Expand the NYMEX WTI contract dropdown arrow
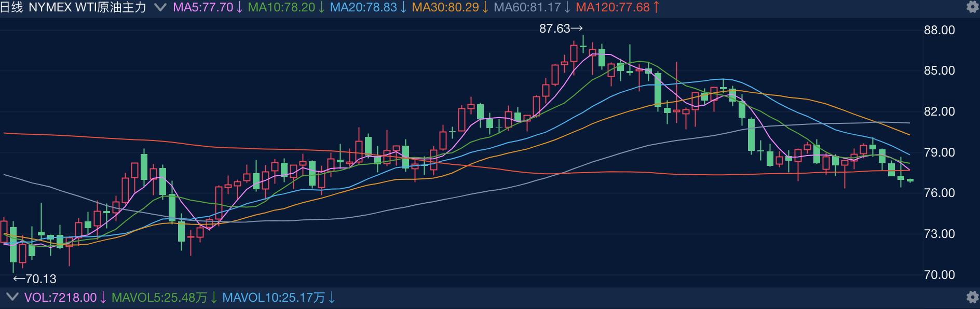 point(160,7)
